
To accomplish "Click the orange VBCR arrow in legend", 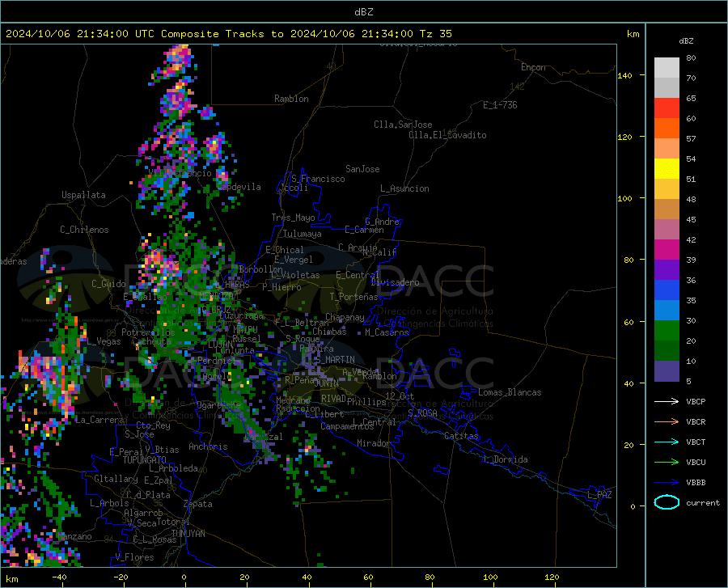I will [667, 421].
